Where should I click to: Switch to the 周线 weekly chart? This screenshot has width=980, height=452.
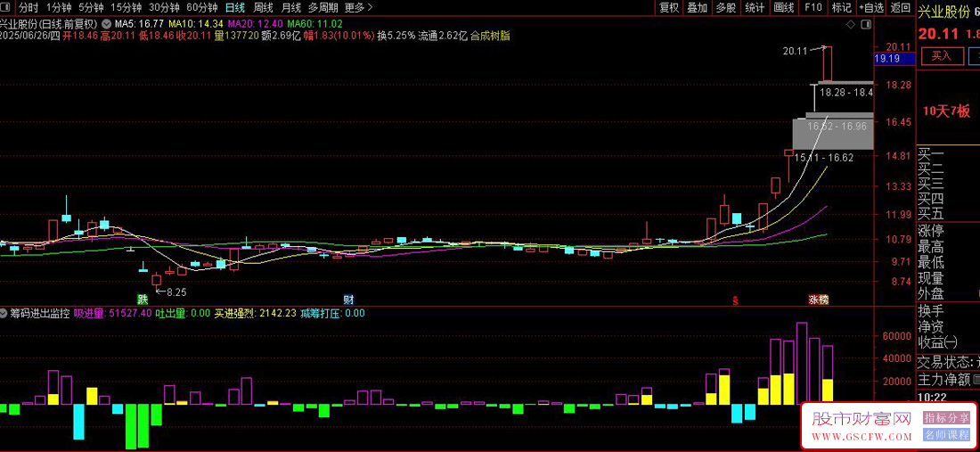(263, 8)
